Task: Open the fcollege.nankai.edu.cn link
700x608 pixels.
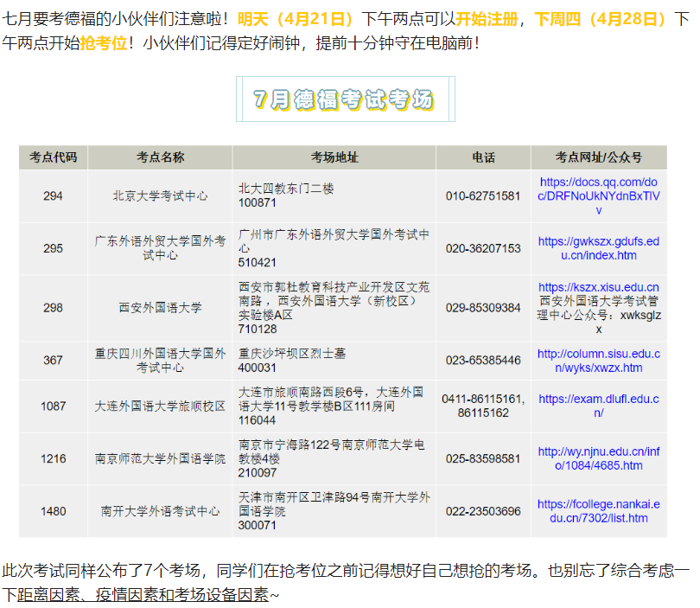Action: pyautogui.click(x=598, y=511)
